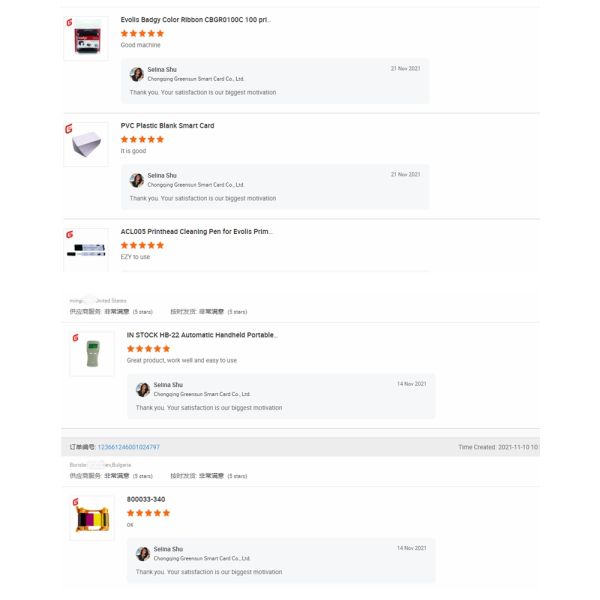600x600 pixels.
Task: Click Selina Shu's avatar under It is good review
Action: (x=136, y=180)
